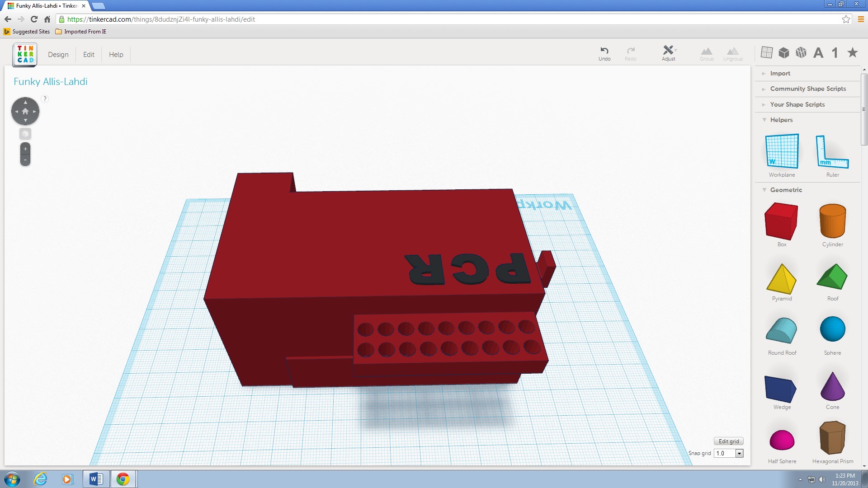Open the favorites star category
The width and height of the screenshot is (868, 488).
click(852, 53)
